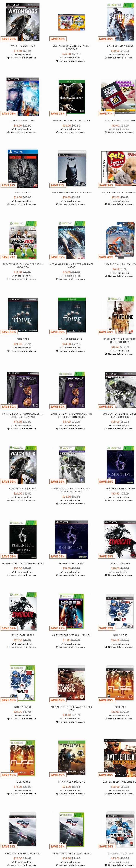The height and width of the screenshot is (868, 136).
Task: Click Titanfall Xbox One product title
Action: pyautogui.click(x=71, y=782)
